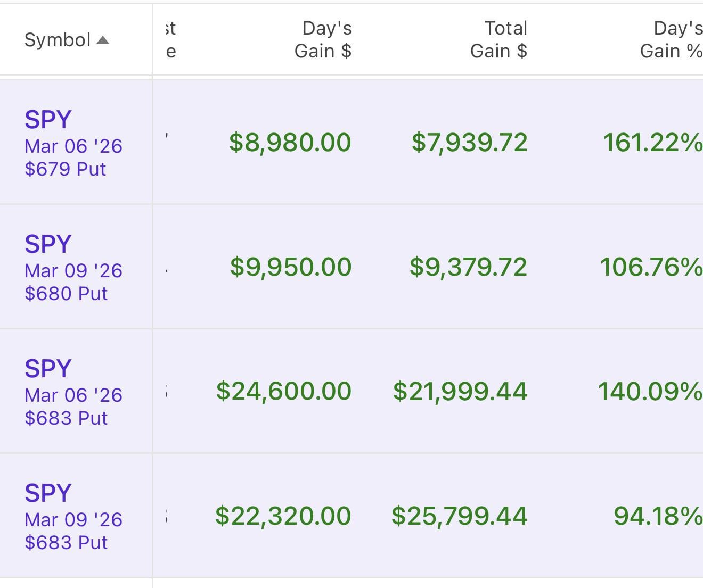Select the $22,320.00 day's gain cell
This screenshot has height=588, width=703.
[283, 516]
